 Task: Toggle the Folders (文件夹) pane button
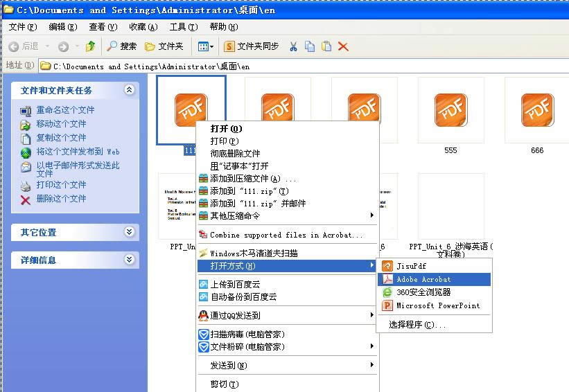164,46
